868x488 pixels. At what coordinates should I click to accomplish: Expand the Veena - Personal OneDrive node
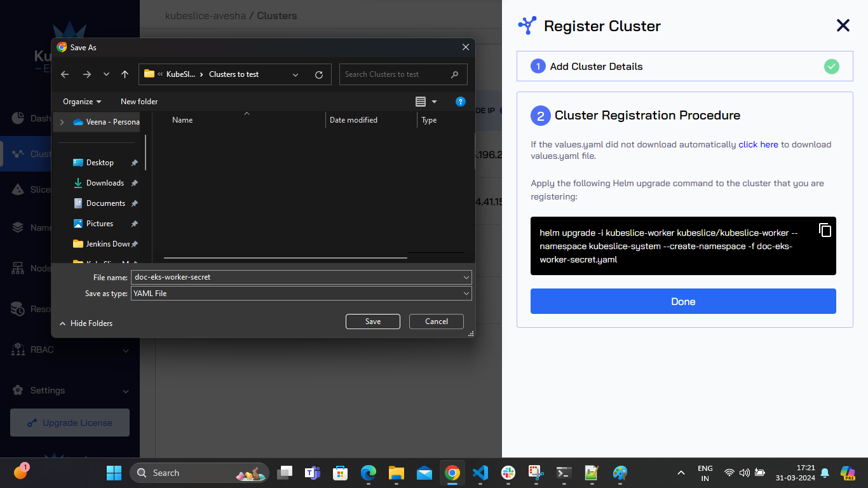62,122
